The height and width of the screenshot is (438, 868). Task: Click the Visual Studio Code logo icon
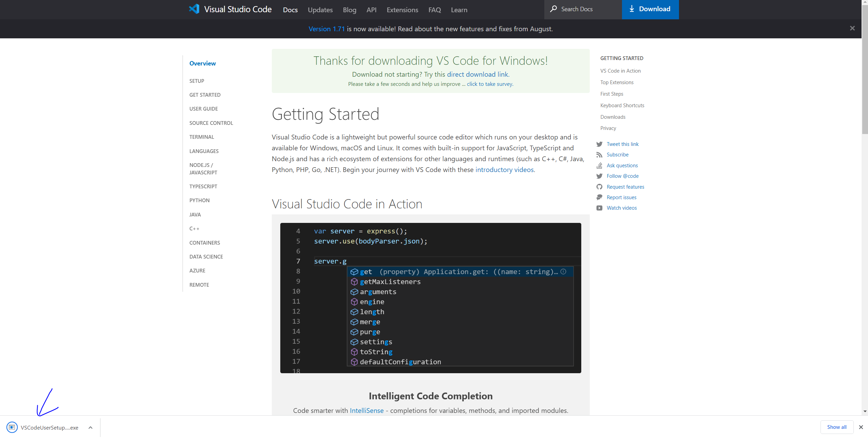click(194, 9)
